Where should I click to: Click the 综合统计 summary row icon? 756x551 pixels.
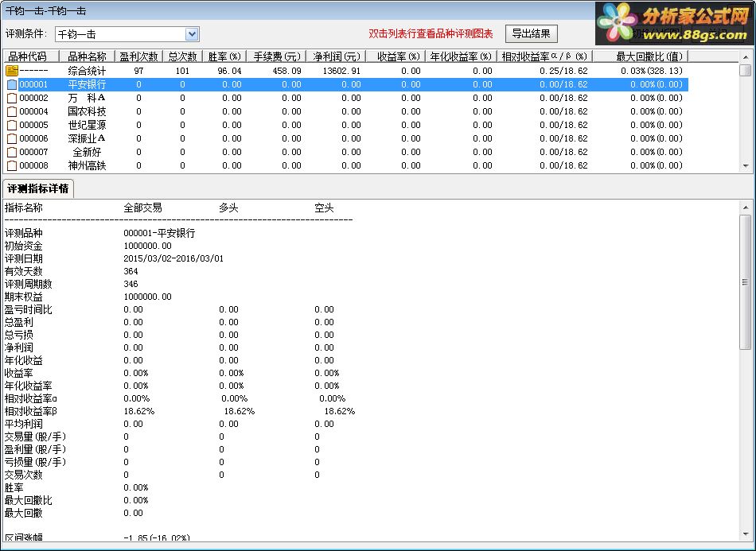(12, 71)
